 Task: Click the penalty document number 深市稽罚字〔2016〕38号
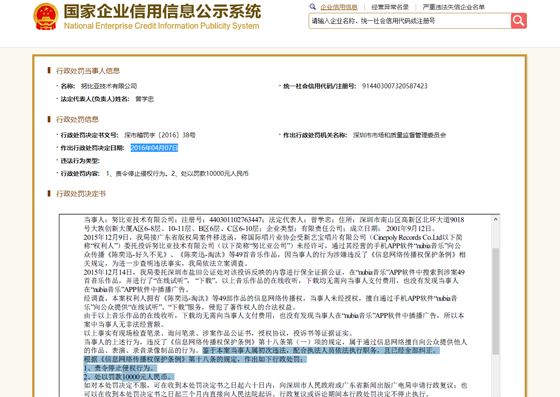pyautogui.click(x=160, y=135)
